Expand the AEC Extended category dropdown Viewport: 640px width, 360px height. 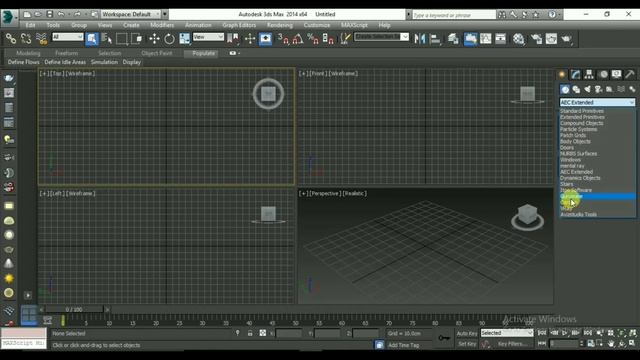click(x=598, y=102)
